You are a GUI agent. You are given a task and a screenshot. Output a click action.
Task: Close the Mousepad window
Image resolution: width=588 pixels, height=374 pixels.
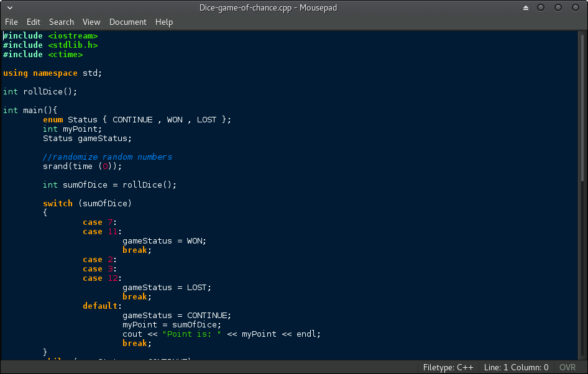[576, 8]
